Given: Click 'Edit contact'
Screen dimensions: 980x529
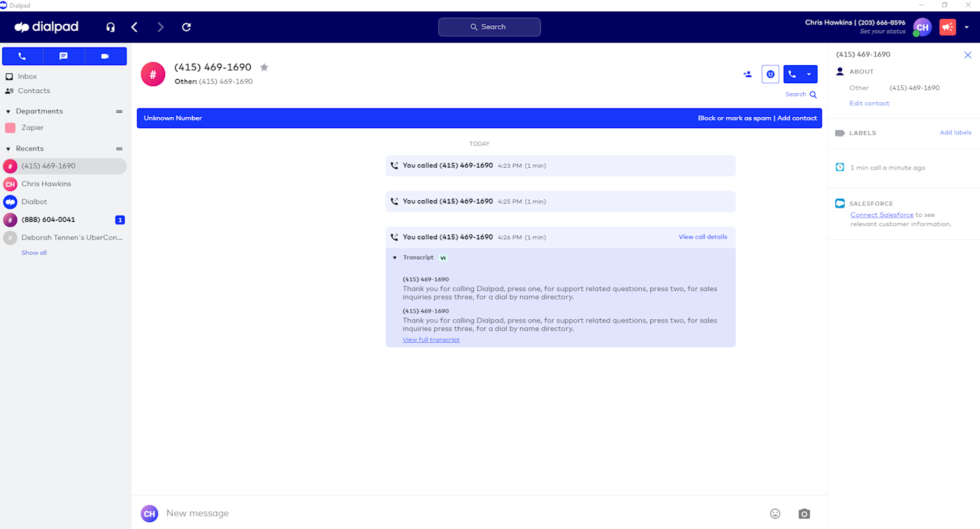Looking at the screenshot, I should pyautogui.click(x=869, y=104).
